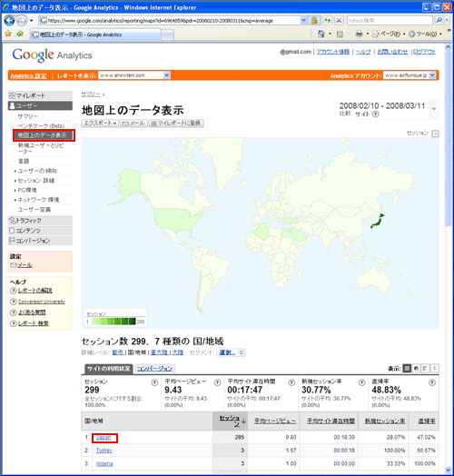
Task: Go forward with the browser Forward arrow
Action: [x=22, y=21]
